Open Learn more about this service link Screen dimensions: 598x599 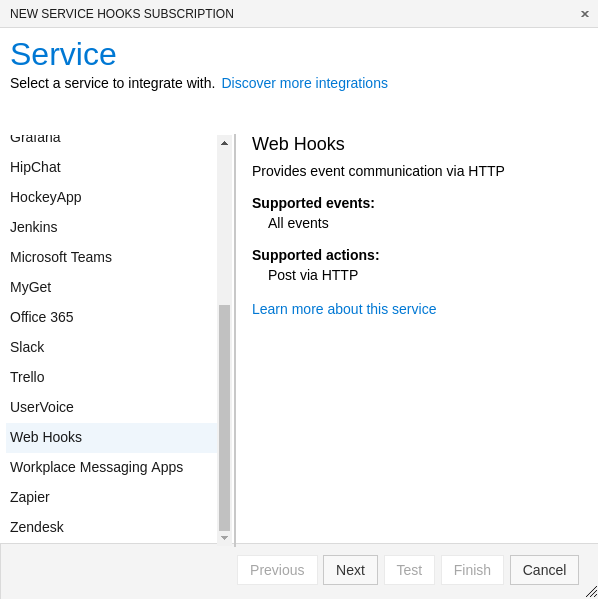pyautogui.click(x=344, y=309)
